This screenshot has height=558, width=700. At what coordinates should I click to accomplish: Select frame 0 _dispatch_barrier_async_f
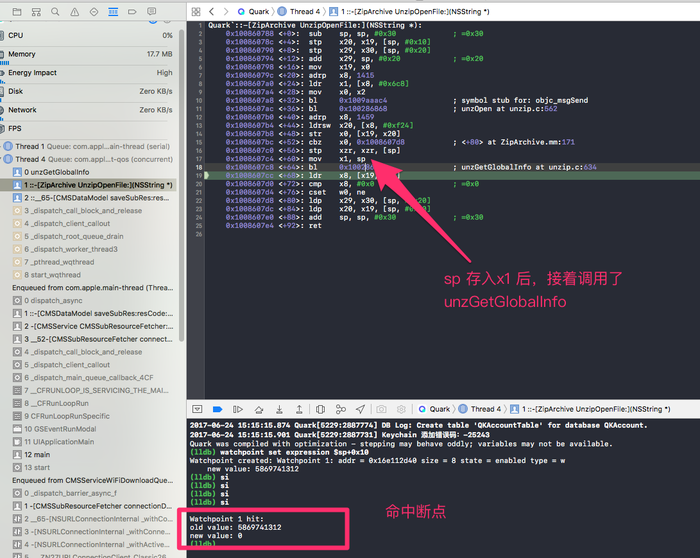point(89,493)
